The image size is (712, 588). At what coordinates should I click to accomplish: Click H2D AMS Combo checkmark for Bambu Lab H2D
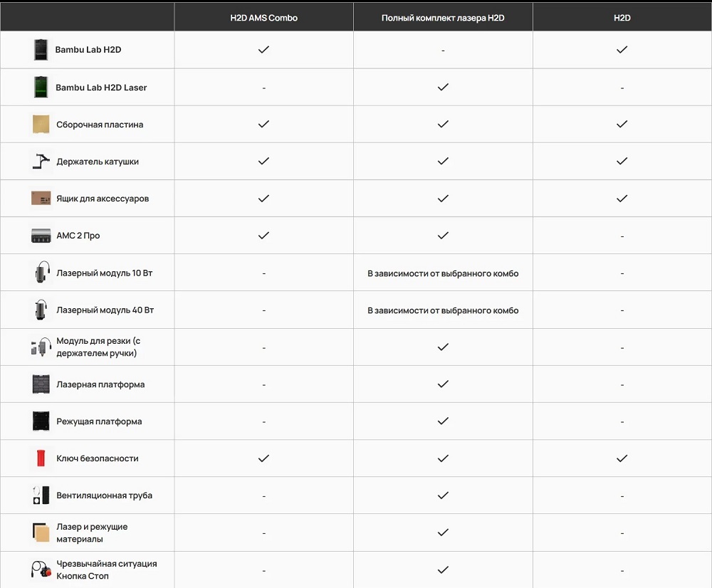tap(263, 50)
